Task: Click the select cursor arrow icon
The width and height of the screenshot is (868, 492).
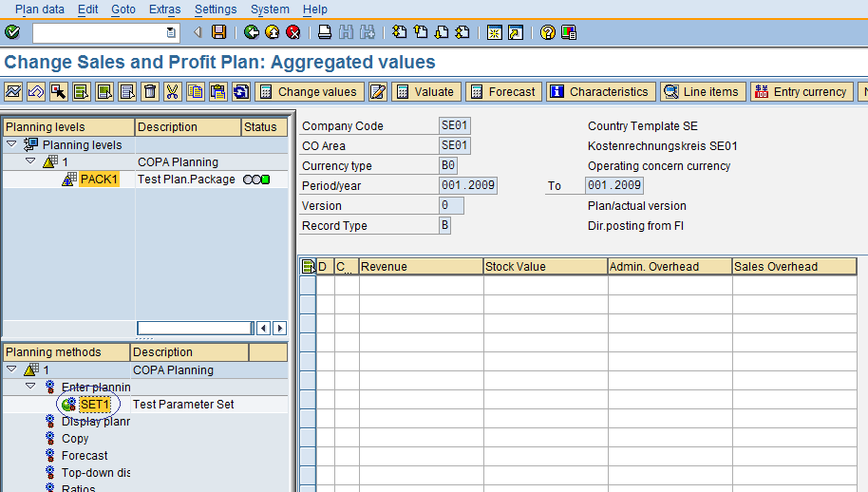Action: click(59, 91)
